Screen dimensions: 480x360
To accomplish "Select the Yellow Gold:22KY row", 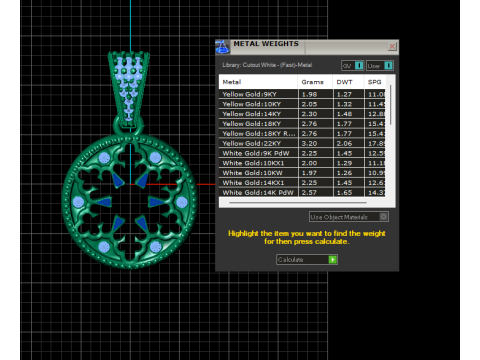I will pyautogui.click(x=302, y=143).
